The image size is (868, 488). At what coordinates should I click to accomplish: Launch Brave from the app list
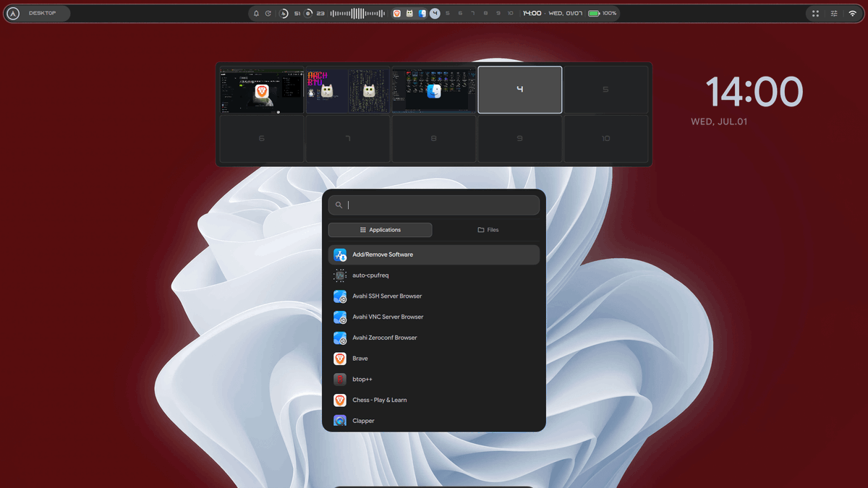434,359
